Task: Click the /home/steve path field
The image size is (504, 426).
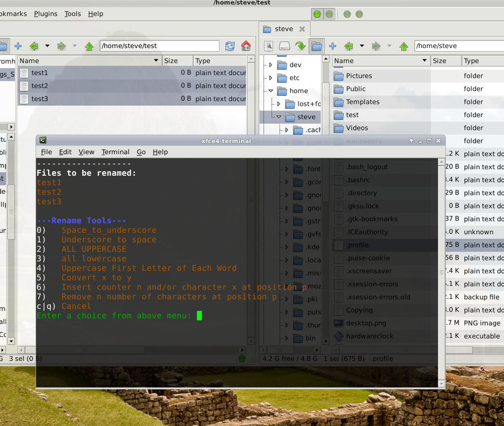Action: 459,46
